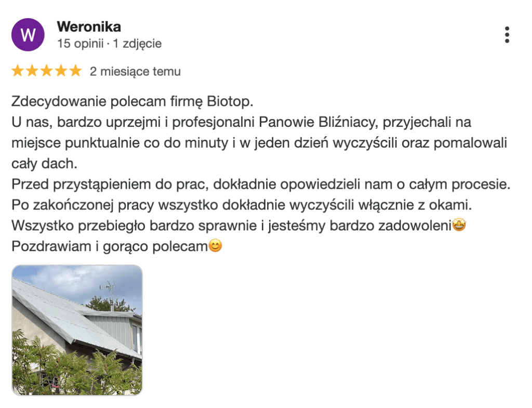Click the 'Zdecydowanie polecam firmę Biotop' line
The image size is (532, 408).
[132, 101]
